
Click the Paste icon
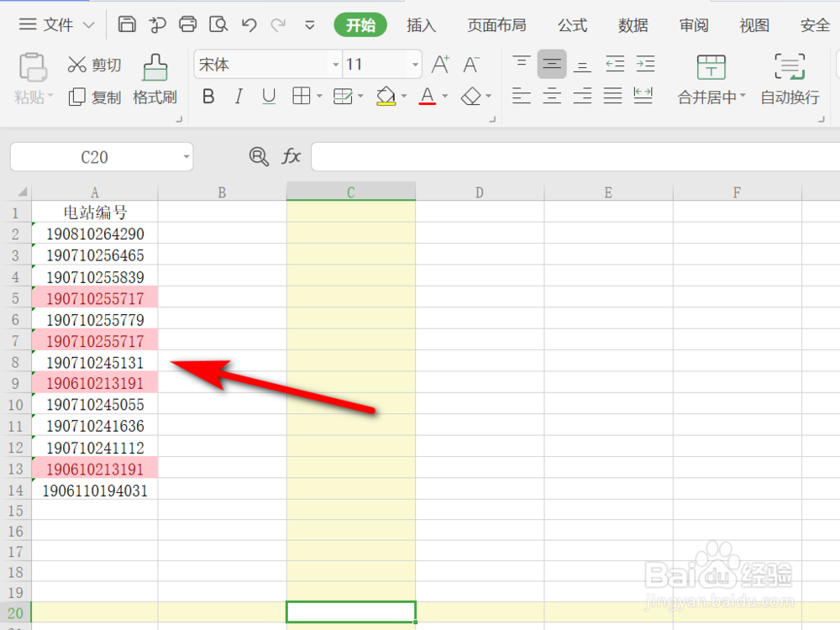[34, 67]
